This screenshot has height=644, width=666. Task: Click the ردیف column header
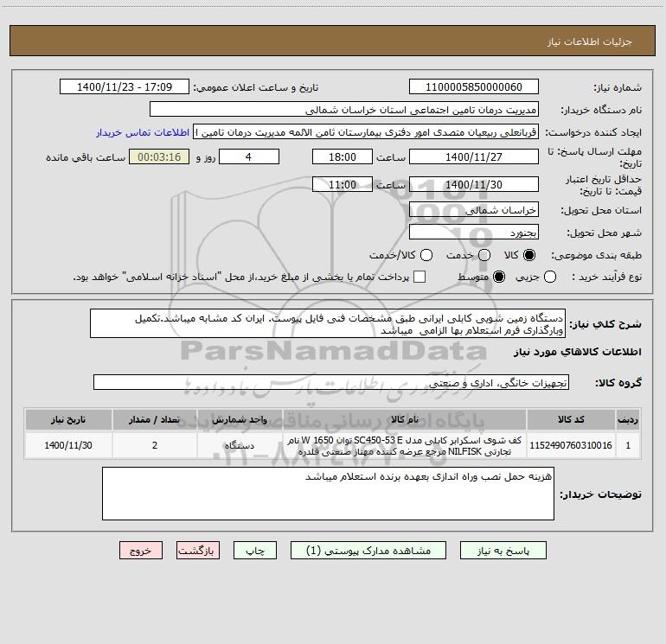(628, 419)
